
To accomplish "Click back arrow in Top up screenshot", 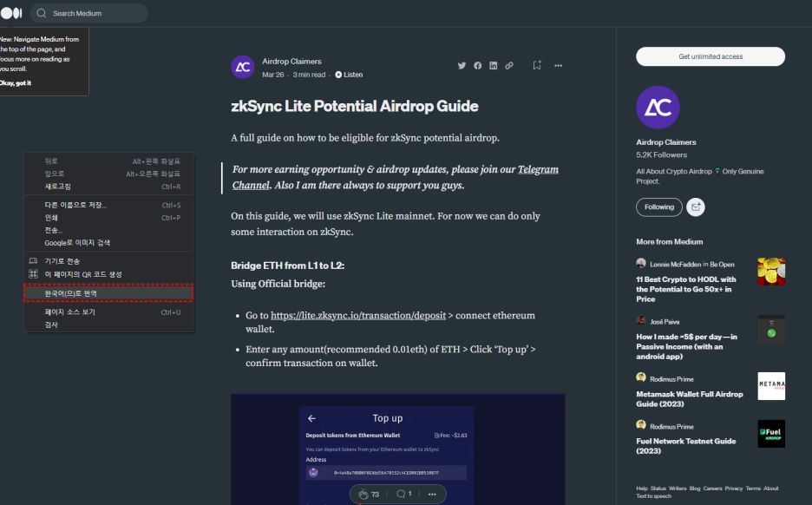I will tap(311, 418).
